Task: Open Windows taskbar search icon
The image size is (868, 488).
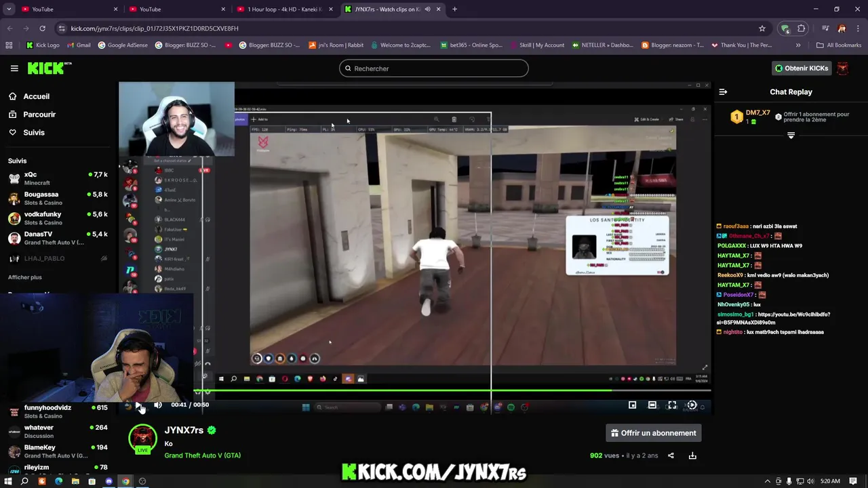Action: coord(24,481)
